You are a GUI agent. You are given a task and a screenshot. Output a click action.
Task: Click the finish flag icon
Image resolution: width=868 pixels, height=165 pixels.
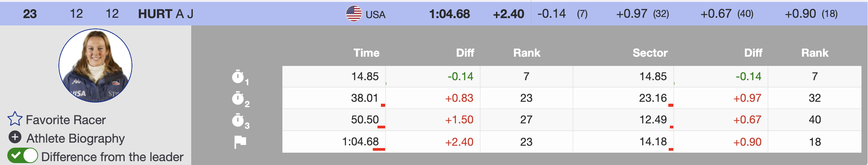[x=240, y=142]
